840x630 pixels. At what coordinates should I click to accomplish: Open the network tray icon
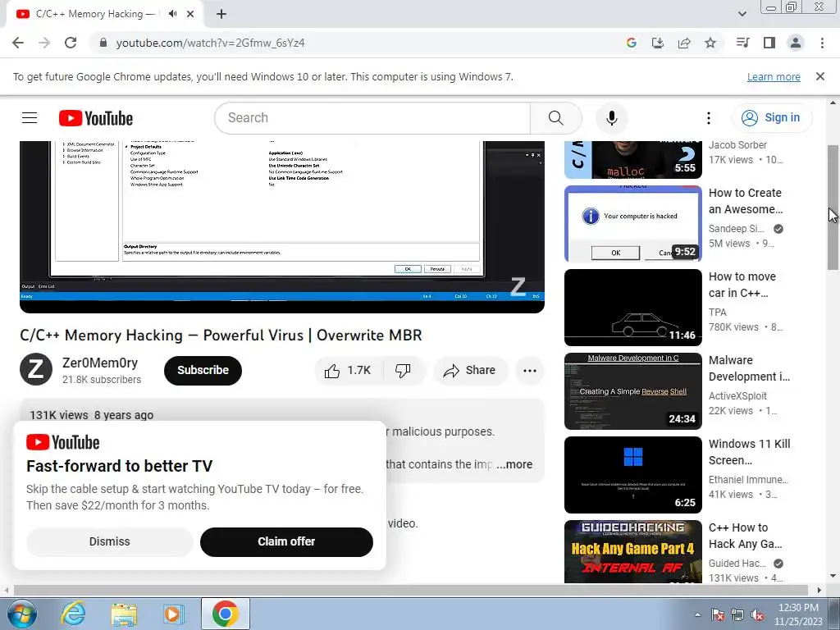tap(737, 614)
